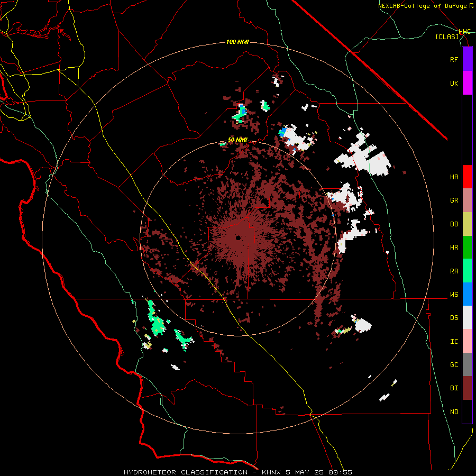Click the '[CLAS]' units label
476x476 pixels.
(447, 36)
